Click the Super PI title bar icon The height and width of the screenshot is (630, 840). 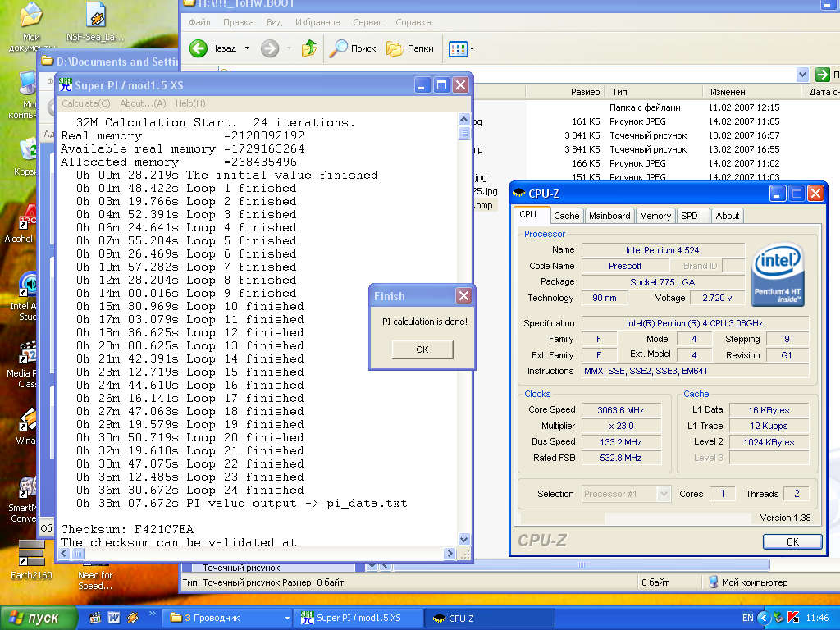(66, 84)
